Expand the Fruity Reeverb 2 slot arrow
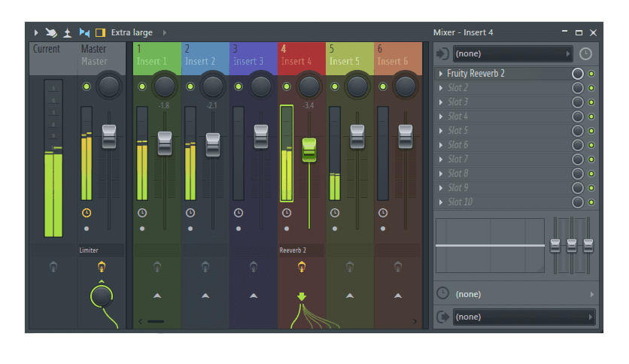 click(440, 74)
